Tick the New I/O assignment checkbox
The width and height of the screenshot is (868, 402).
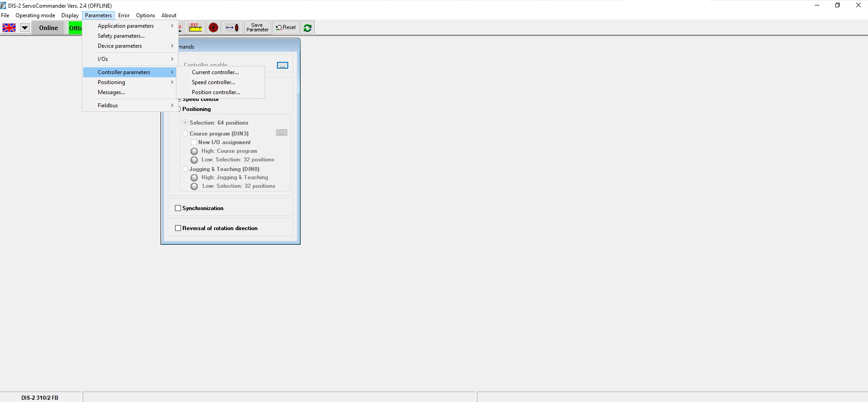194,142
